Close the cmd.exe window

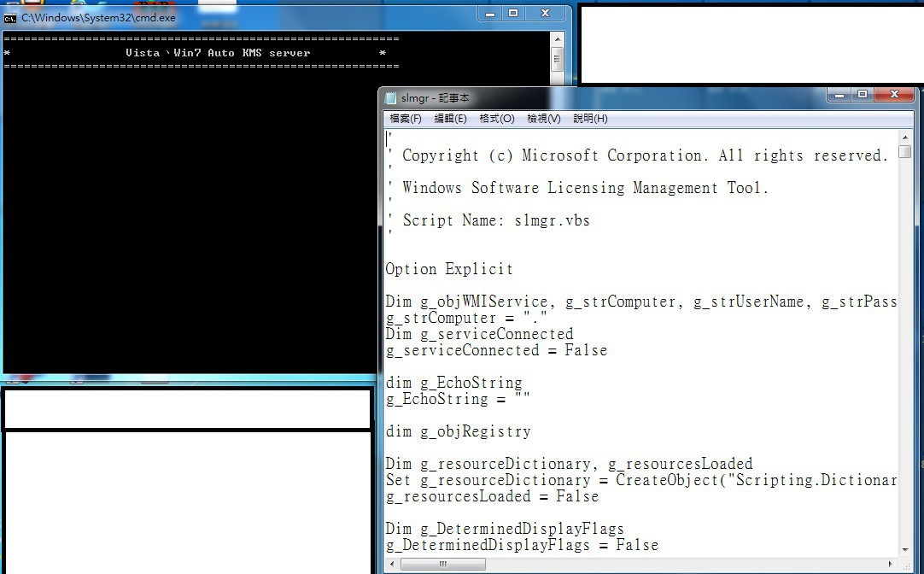[x=545, y=14]
